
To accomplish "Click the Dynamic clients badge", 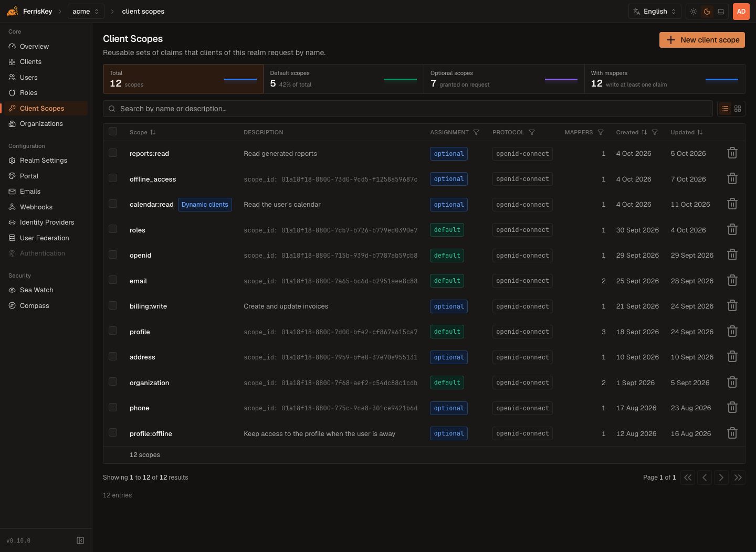I will tap(205, 205).
